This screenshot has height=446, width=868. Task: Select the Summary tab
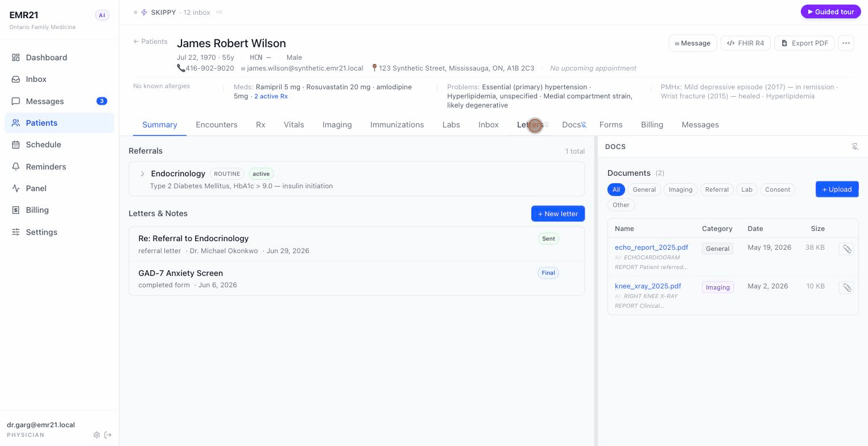click(x=160, y=125)
